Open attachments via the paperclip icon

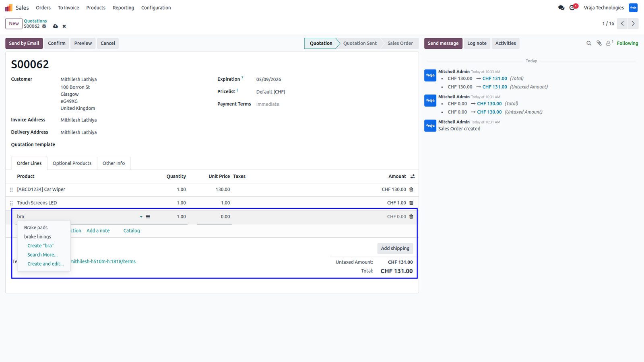pos(599,43)
